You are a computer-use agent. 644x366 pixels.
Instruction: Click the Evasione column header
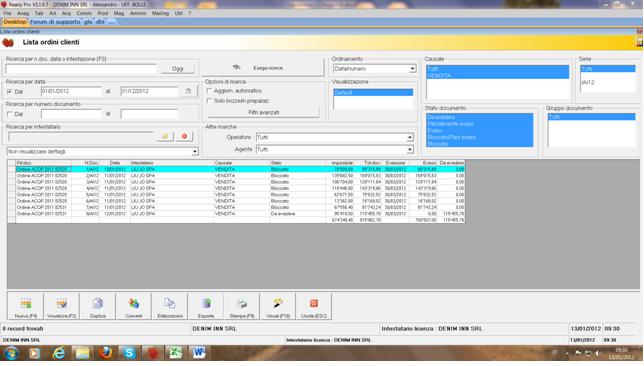click(396, 163)
